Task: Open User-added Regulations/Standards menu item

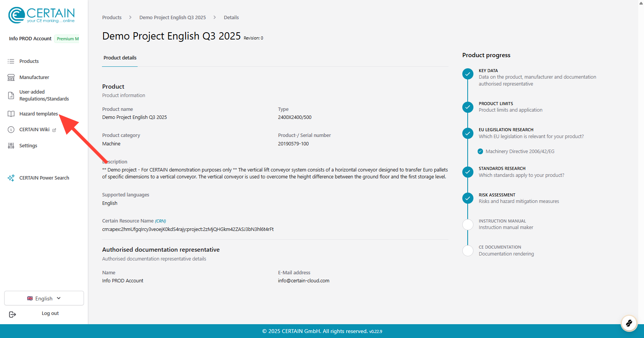Action: (x=44, y=96)
